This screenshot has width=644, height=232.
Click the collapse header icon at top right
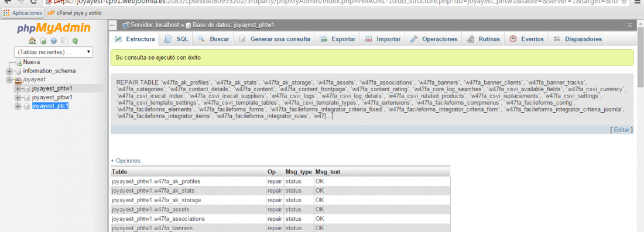pyautogui.click(x=630, y=25)
